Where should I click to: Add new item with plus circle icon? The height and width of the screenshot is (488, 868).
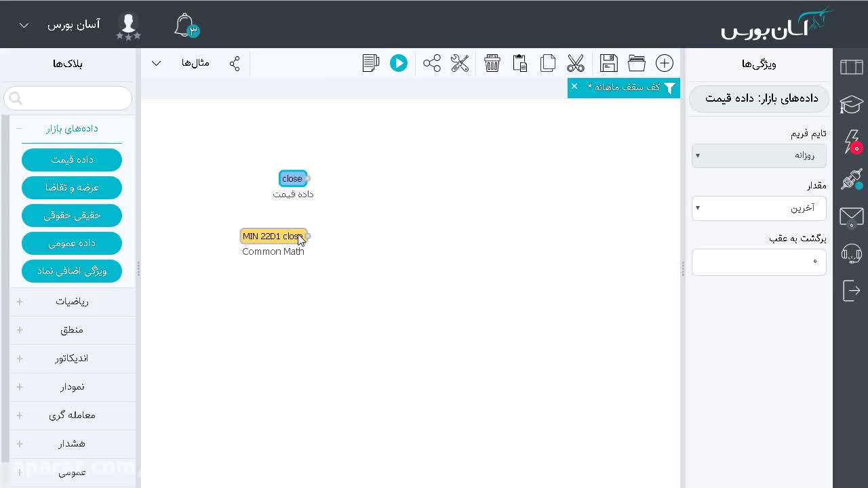coord(665,63)
